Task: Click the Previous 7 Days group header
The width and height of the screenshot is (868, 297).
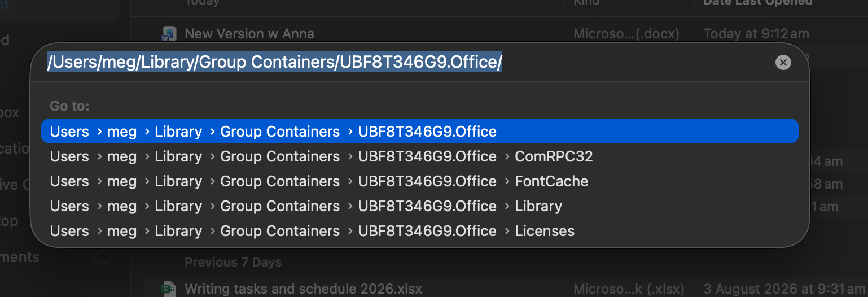Action: click(x=233, y=263)
